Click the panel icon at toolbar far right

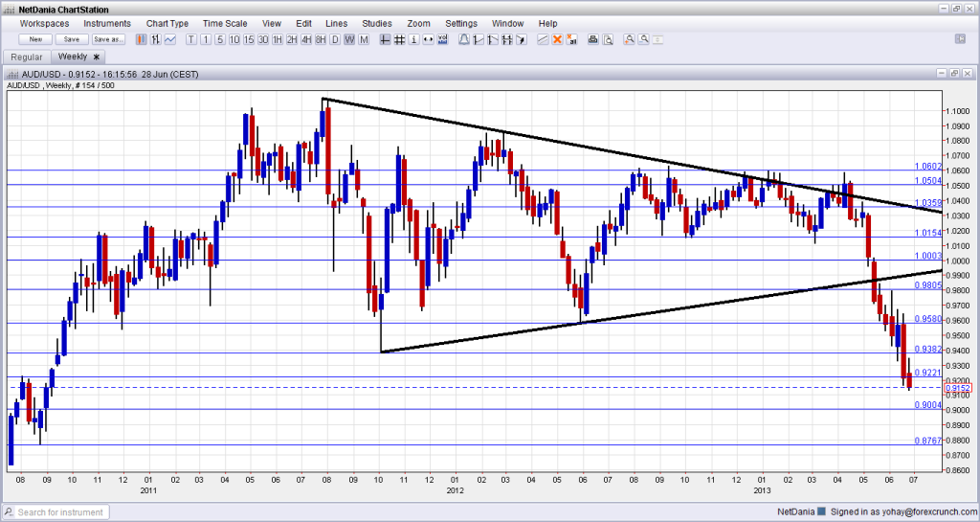[x=961, y=38]
